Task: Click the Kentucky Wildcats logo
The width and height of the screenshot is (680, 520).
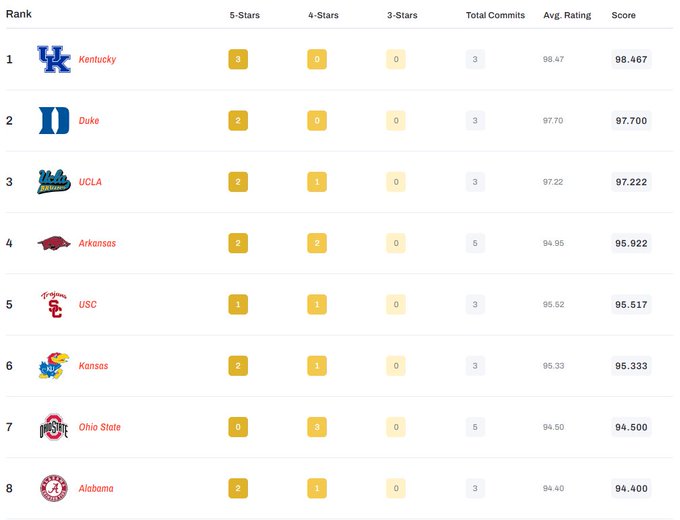Action: (x=54, y=59)
